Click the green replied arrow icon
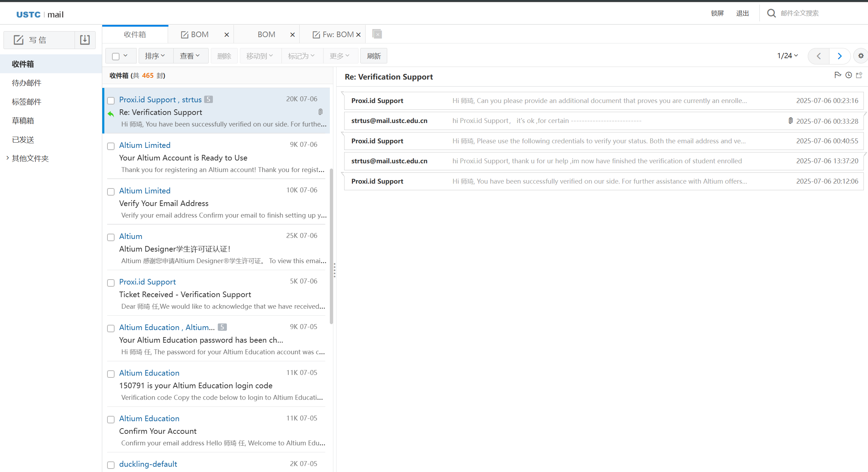868x472 pixels. point(111,114)
